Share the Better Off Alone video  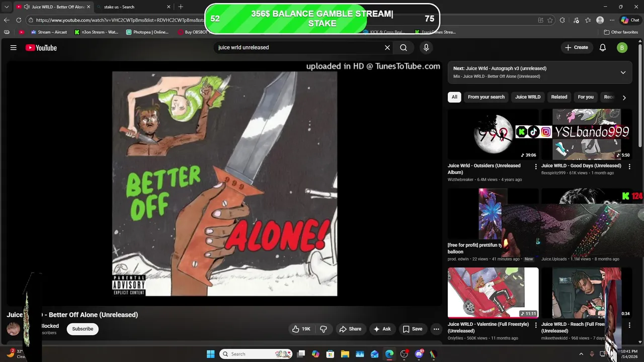(350, 329)
